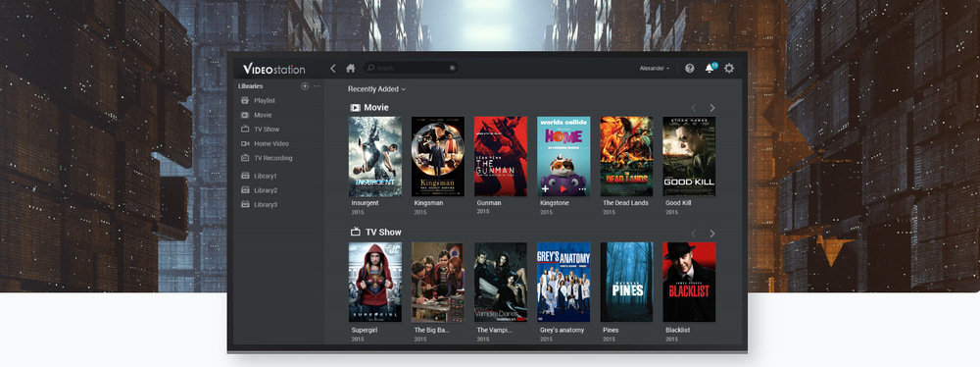
Task: Open settings gear icon
Action: [x=729, y=69]
